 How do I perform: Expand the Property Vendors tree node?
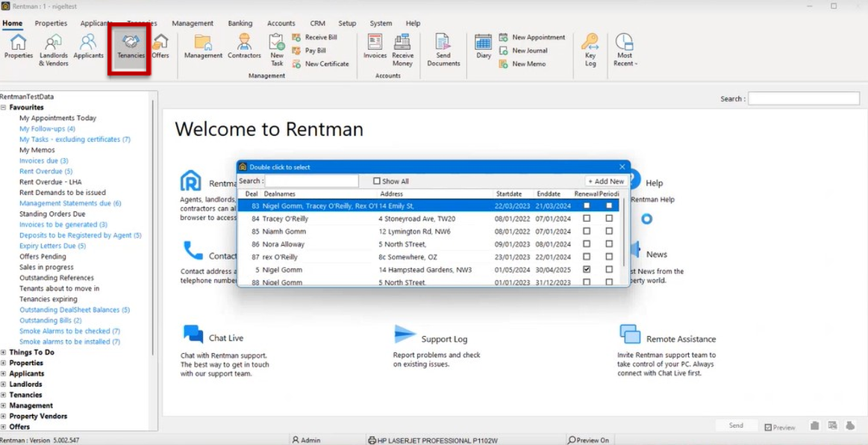pyautogui.click(x=3, y=416)
